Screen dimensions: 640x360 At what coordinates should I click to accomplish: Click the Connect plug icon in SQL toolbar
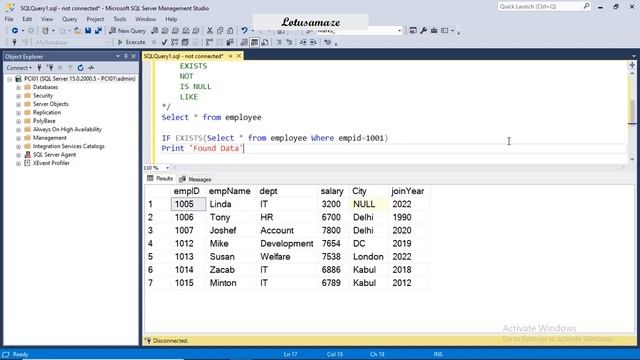click(x=14, y=42)
